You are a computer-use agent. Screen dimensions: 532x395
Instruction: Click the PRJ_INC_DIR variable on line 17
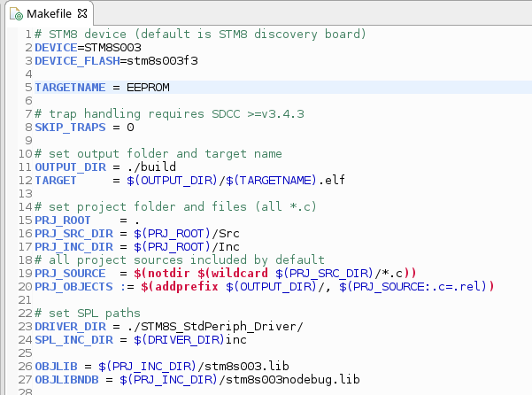pyautogui.click(x=73, y=247)
